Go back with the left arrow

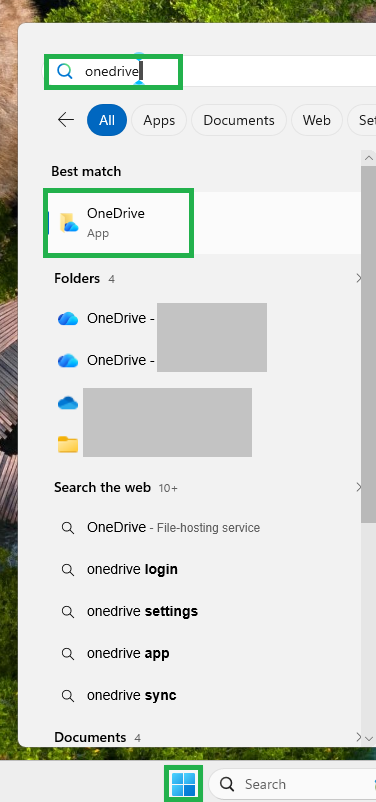65,120
